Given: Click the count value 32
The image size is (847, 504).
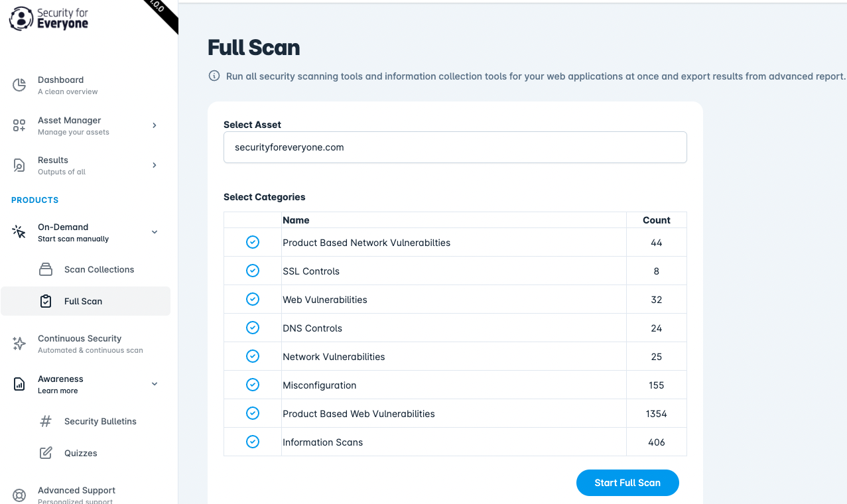Looking at the screenshot, I should tap(657, 300).
